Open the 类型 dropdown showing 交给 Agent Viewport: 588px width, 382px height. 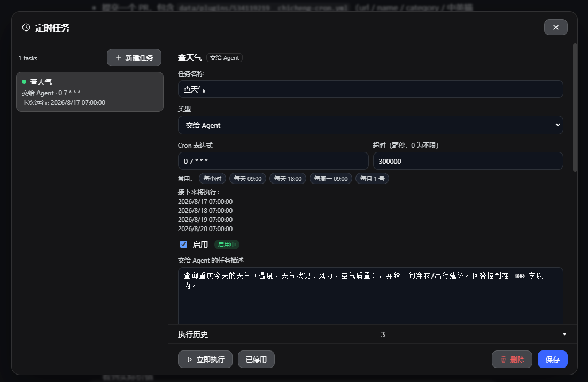370,125
